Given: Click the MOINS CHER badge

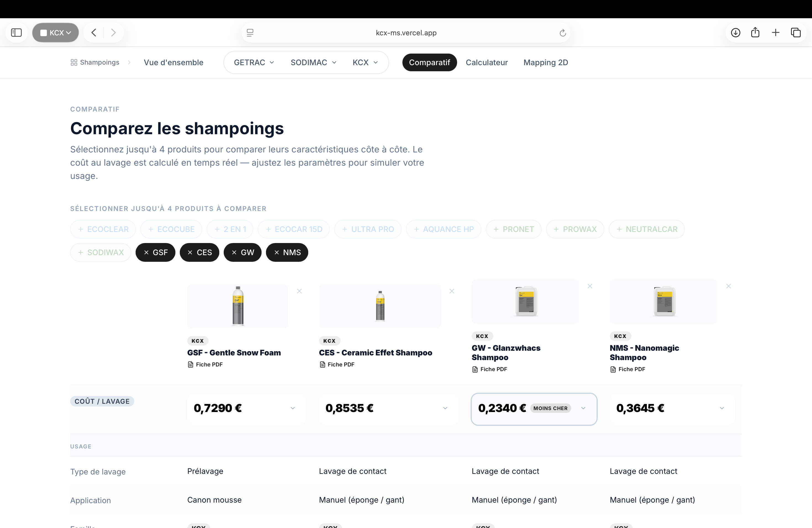Looking at the screenshot, I should pyautogui.click(x=550, y=408).
